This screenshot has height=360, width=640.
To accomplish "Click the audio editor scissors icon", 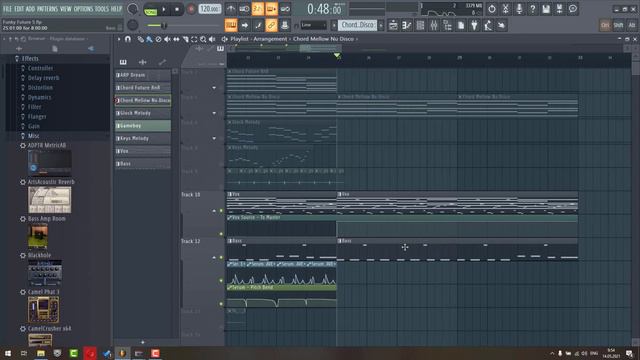I will click(x=505, y=9).
